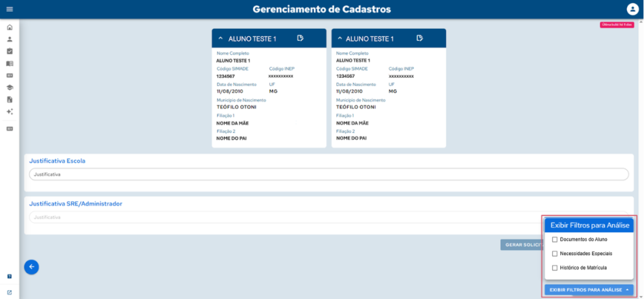Open the person icon in sidebar
Image resolution: width=644 pixels, height=299 pixels.
pyautogui.click(x=9, y=40)
